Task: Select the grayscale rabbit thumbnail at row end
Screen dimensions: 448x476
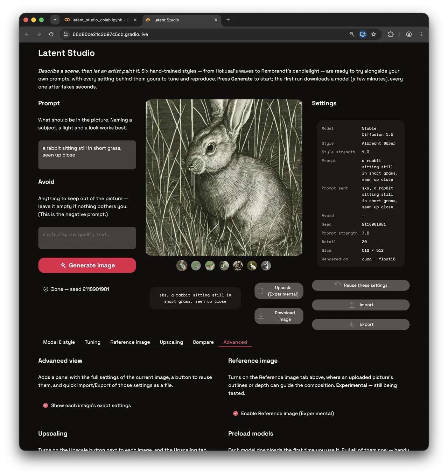Action: coord(266,266)
